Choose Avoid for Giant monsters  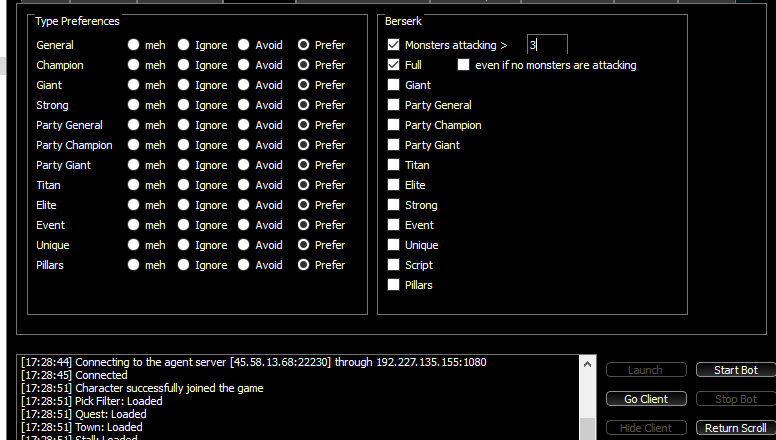pos(245,85)
